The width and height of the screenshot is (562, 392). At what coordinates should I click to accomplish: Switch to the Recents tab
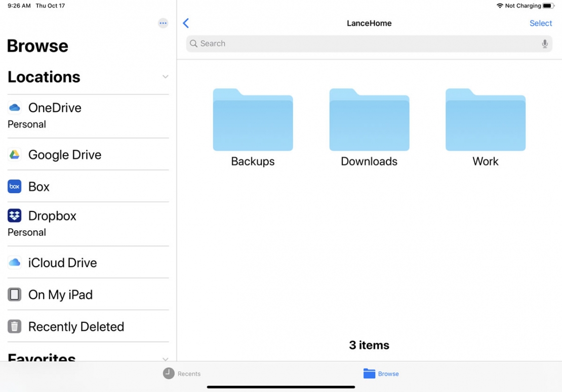181,373
